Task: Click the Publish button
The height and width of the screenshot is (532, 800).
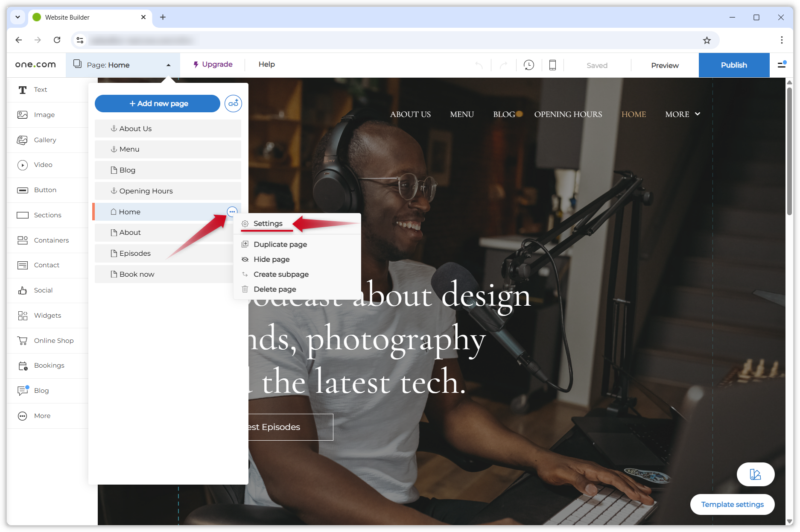Action: pos(734,65)
